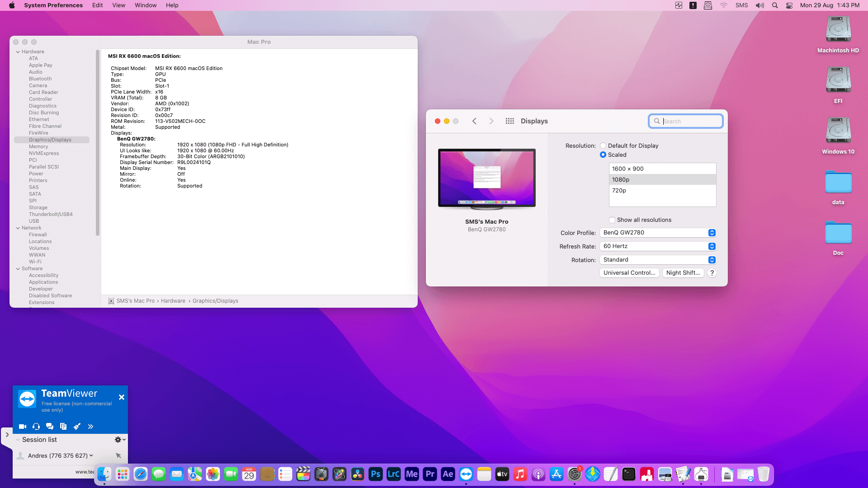Click the Night Shift button
The image size is (868, 488).
click(x=683, y=273)
